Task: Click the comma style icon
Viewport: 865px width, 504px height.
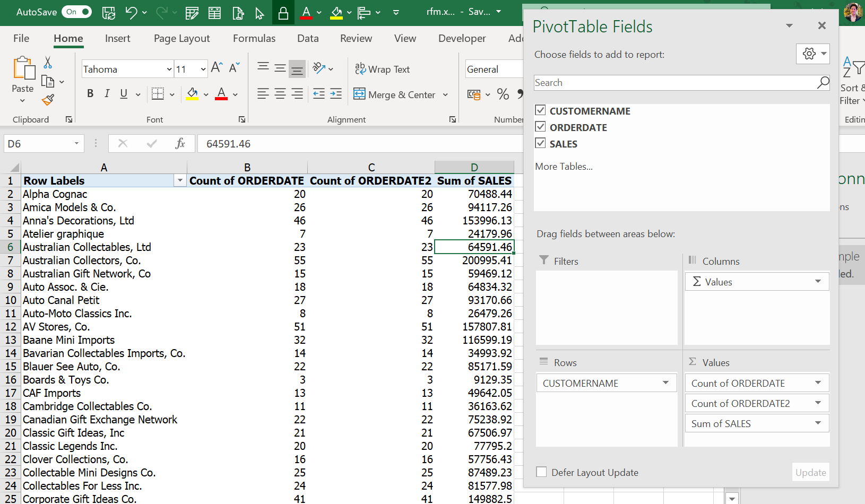Action: pos(521,94)
